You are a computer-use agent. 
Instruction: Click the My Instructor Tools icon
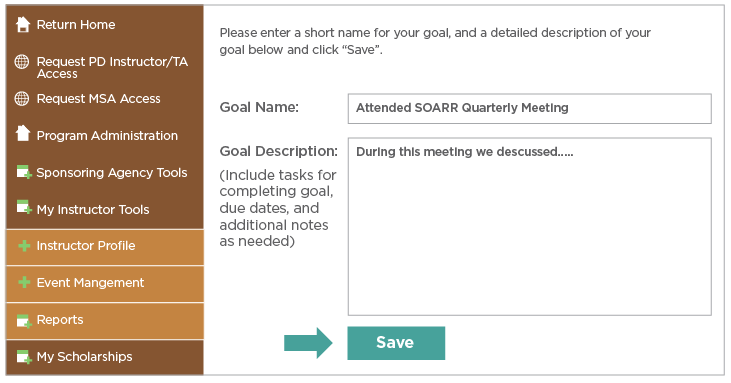pos(24,207)
